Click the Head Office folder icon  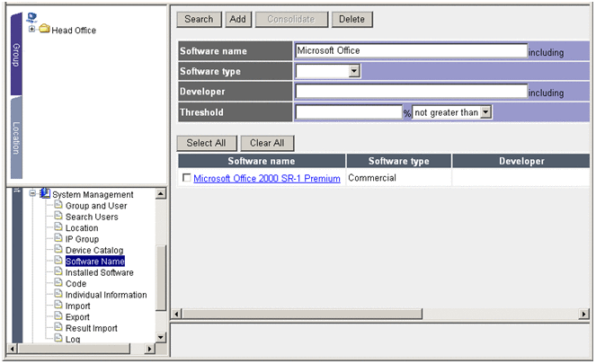click(x=44, y=29)
